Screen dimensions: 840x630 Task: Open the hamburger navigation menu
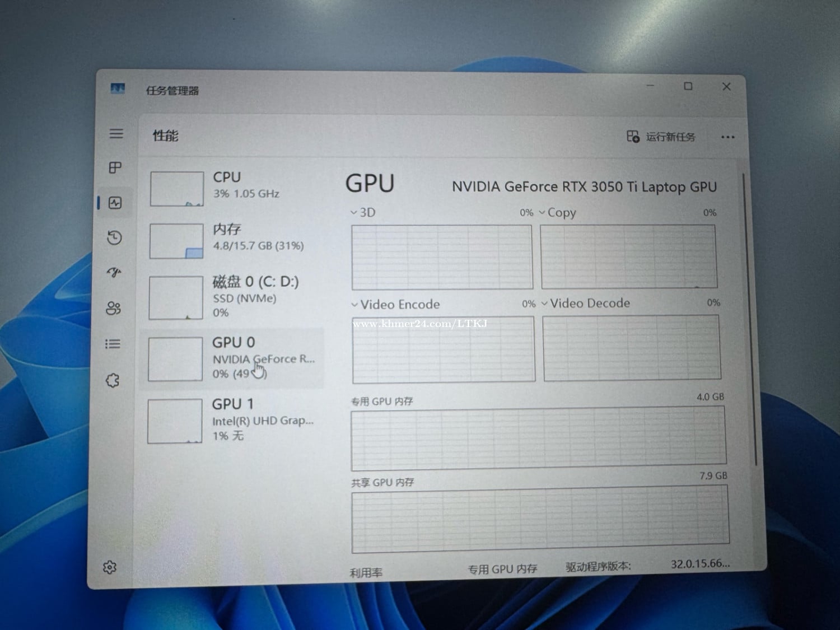[116, 133]
